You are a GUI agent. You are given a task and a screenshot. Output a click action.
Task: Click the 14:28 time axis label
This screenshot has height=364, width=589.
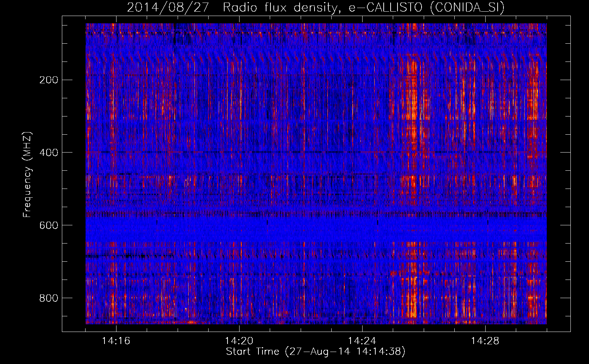coord(485,341)
